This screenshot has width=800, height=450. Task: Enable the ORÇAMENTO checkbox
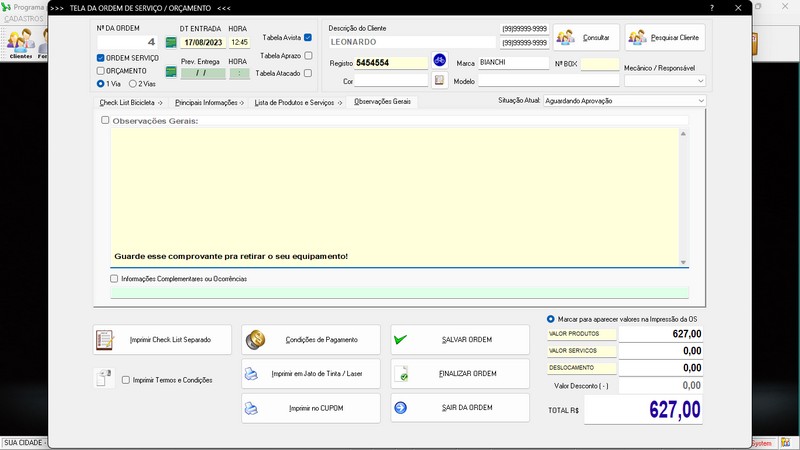101,71
